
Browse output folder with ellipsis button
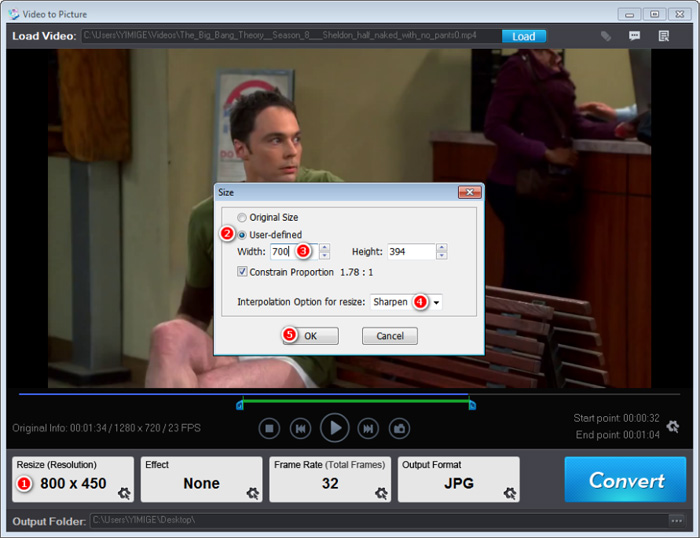coord(677,521)
